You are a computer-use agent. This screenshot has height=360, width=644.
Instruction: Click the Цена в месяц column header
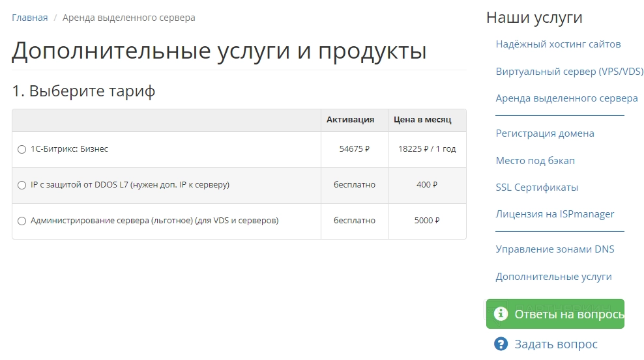(422, 120)
